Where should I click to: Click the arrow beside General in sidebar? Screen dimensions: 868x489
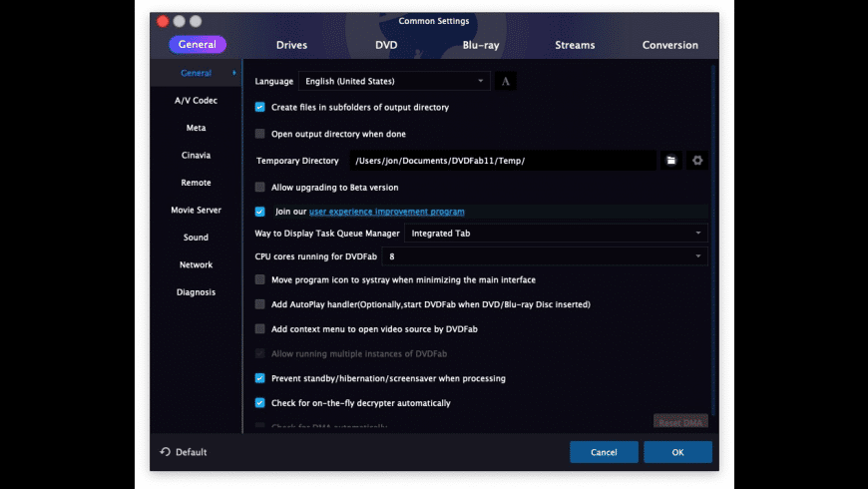pos(234,73)
